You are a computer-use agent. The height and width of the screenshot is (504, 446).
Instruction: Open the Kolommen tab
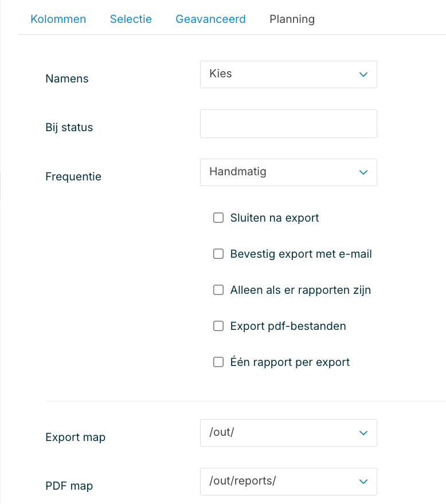coord(58,19)
